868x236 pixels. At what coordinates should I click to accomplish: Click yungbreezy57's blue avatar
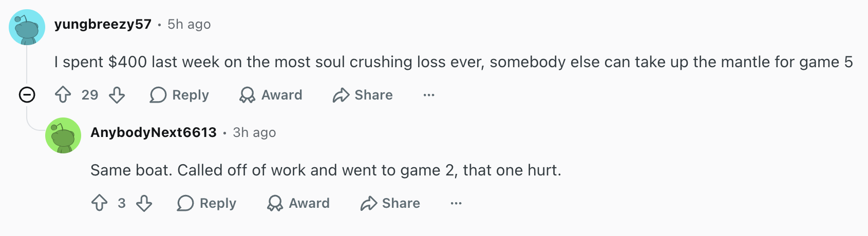[27, 27]
